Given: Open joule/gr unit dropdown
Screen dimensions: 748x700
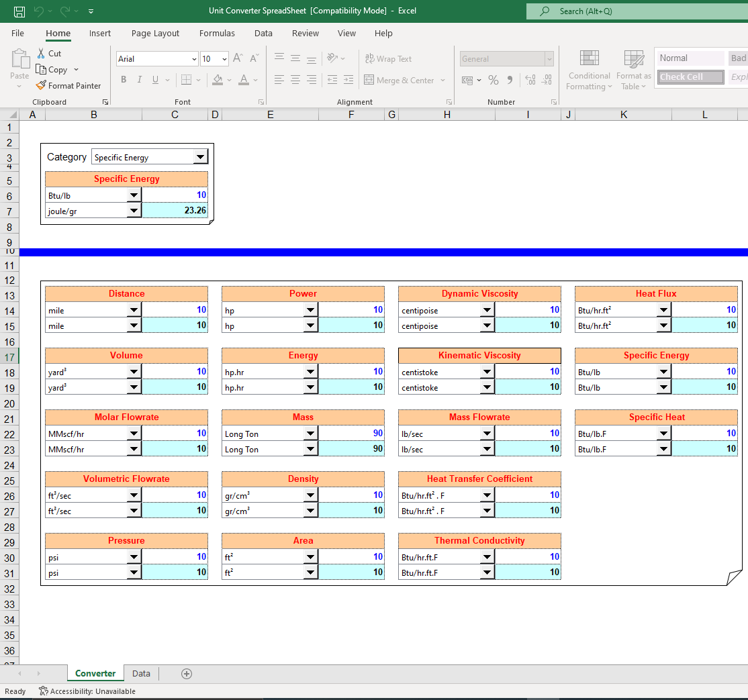Looking at the screenshot, I should pyautogui.click(x=134, y=211).
